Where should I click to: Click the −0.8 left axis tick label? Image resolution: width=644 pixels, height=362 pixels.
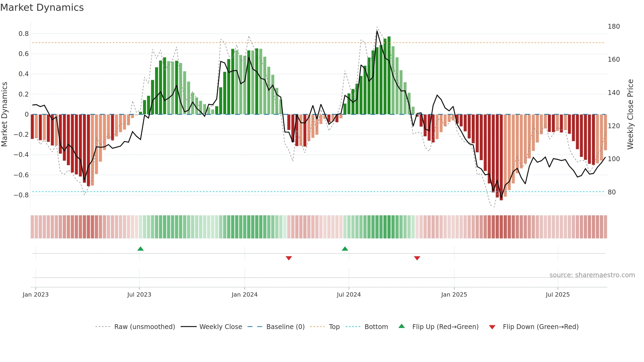point(21,195)
